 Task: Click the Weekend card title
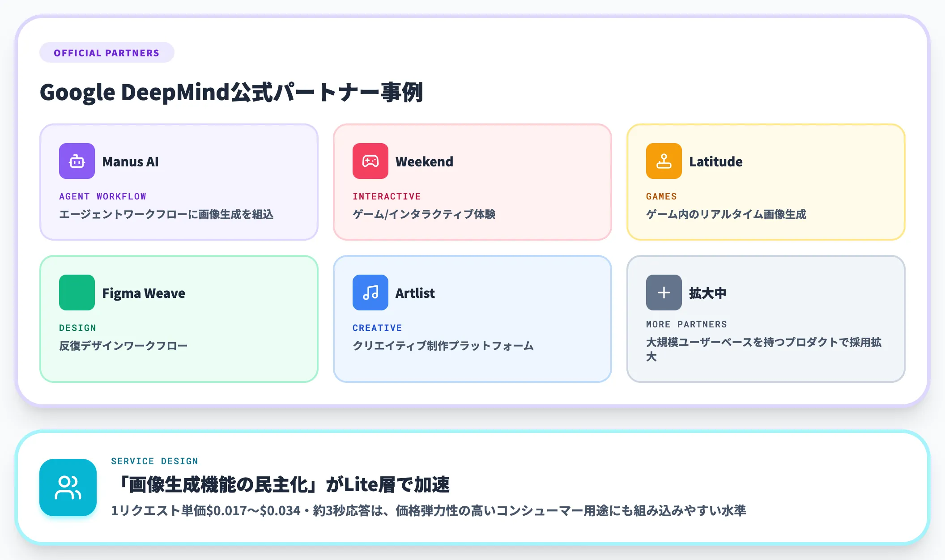424,161
